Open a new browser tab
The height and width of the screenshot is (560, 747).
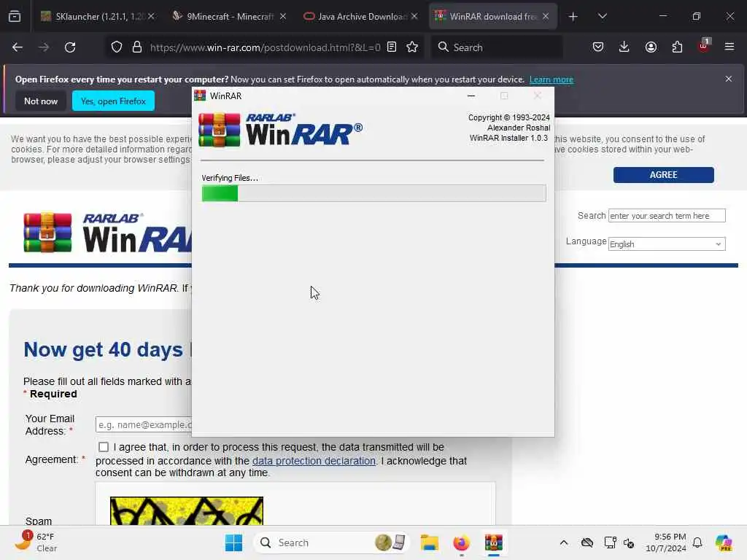(x=573, y=17)
